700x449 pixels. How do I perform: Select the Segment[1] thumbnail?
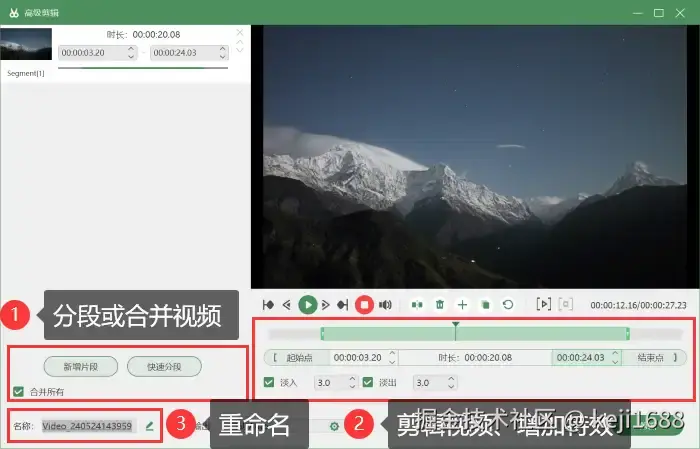click(x=26, y=44)
